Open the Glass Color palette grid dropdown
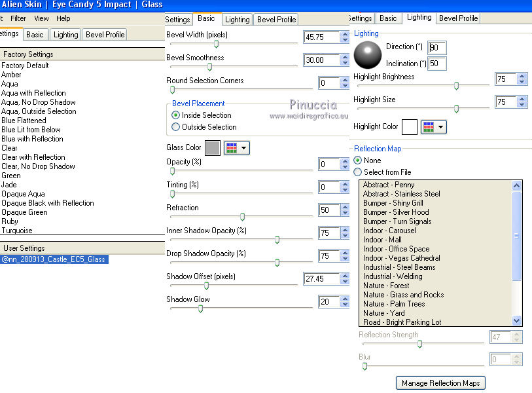532x393 pixels. click(237, 148)
